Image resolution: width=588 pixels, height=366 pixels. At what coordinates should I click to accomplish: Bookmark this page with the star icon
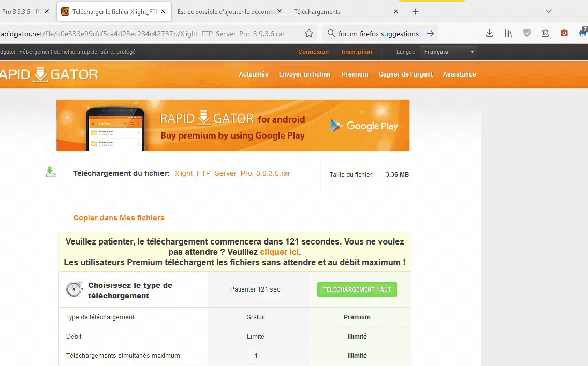(x=309, y=33)
